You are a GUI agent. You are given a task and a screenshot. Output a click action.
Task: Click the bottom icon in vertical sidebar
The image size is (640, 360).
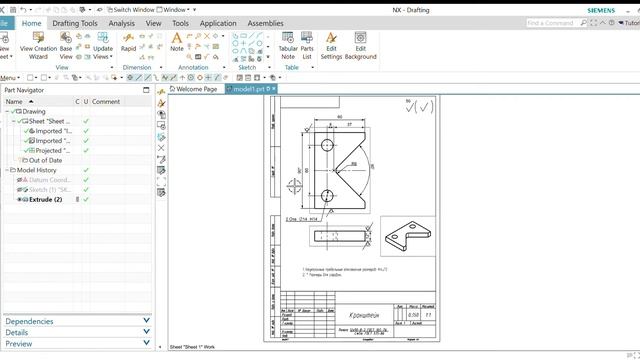coord(161,193)
